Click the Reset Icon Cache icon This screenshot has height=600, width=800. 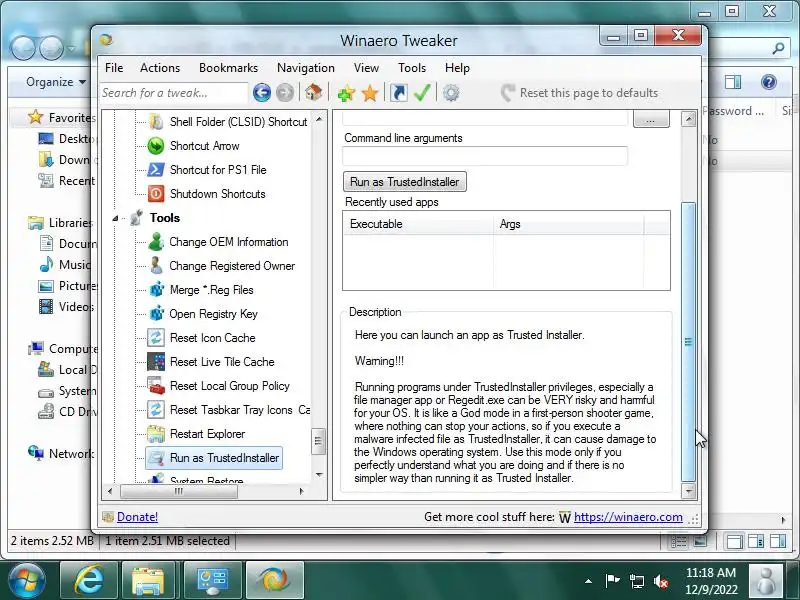[x=156, y=338]
